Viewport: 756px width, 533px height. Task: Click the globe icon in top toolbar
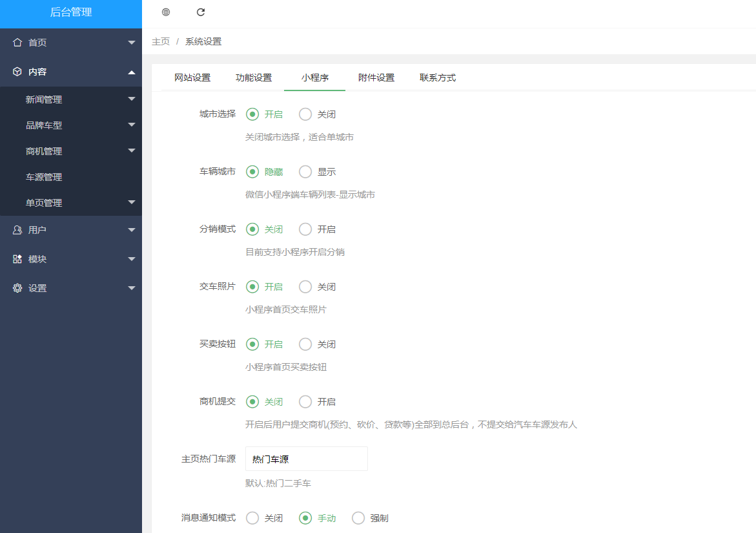point(166,12)
